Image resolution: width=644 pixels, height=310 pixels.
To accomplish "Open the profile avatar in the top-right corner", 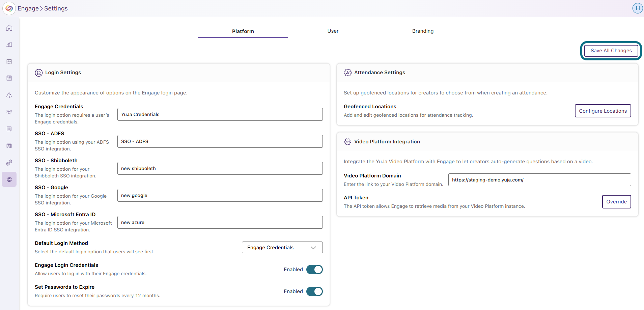I will tap(637, 8).
